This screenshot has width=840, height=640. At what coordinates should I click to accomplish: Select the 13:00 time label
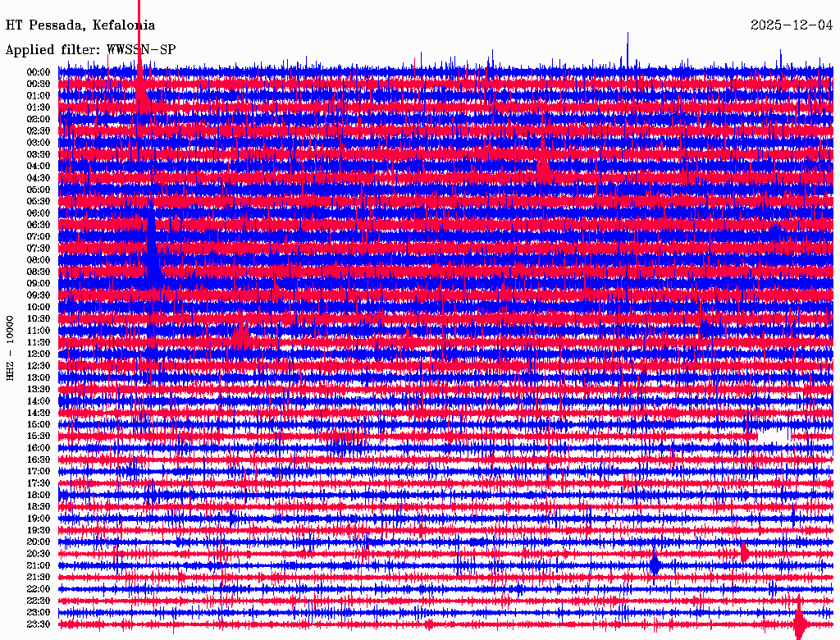[39, 377]
